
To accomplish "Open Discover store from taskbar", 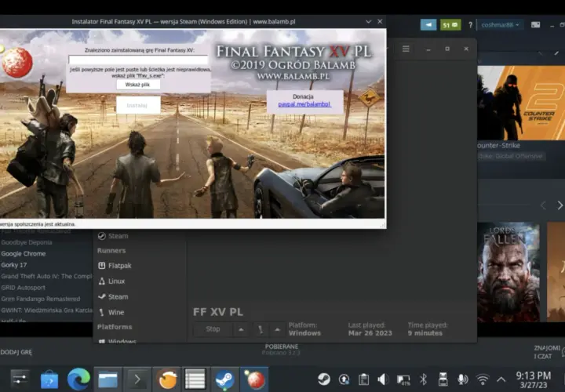I will [49, 379].
